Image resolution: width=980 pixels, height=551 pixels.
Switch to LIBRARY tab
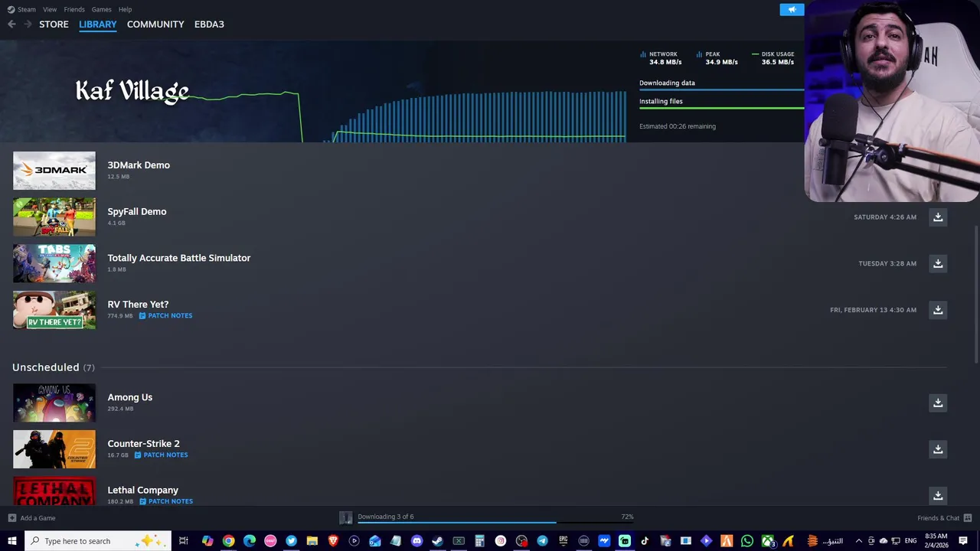[98, 24]
